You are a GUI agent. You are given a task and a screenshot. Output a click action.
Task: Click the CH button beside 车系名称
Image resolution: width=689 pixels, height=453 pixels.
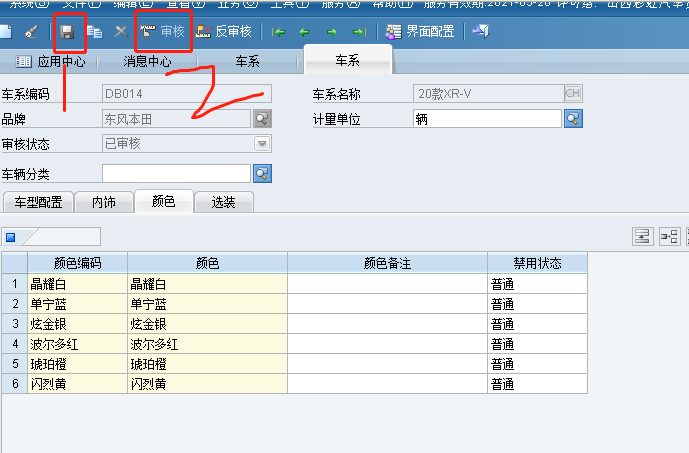pyautogui.click(x=573, y=95)
